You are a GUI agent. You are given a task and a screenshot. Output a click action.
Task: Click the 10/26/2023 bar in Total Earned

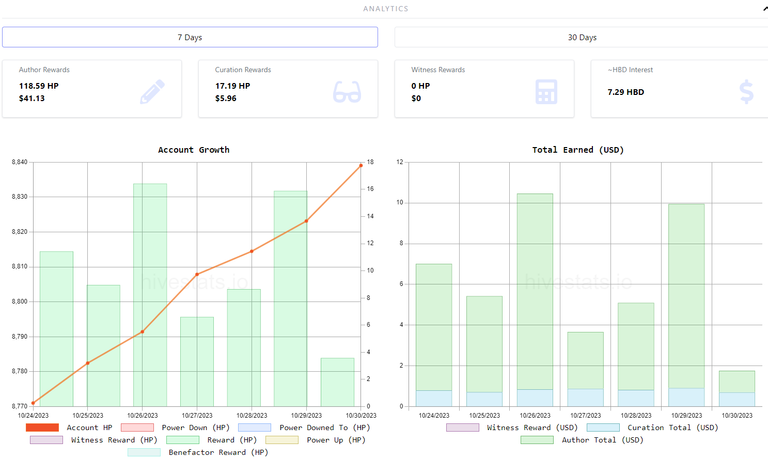click(x=535, y=300)
